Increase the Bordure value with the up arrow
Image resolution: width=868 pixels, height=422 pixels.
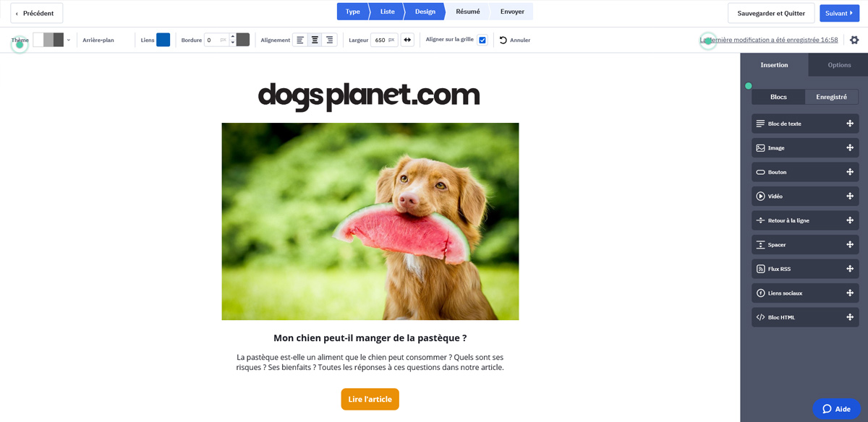(232, 36)
